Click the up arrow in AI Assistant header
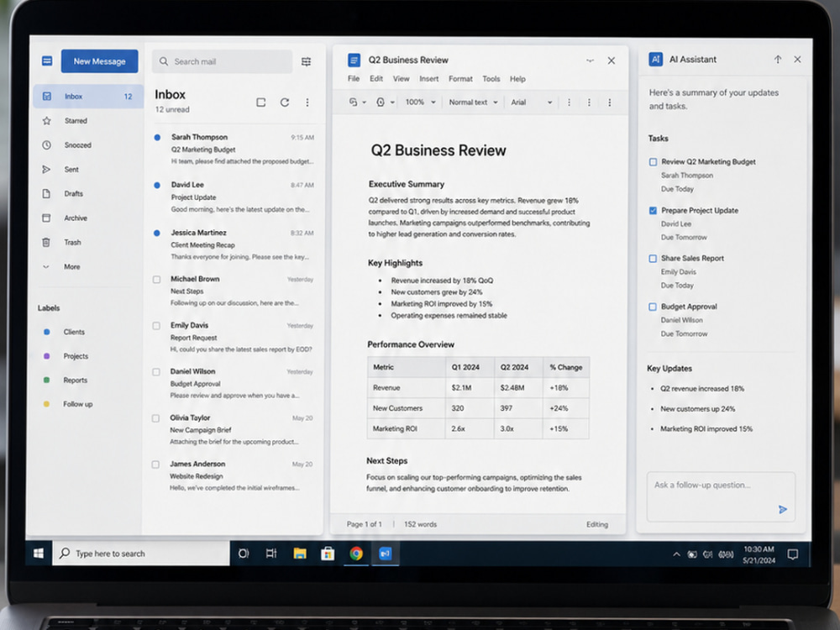The width and height of the screenshot is (840, 630). point(778,60)
